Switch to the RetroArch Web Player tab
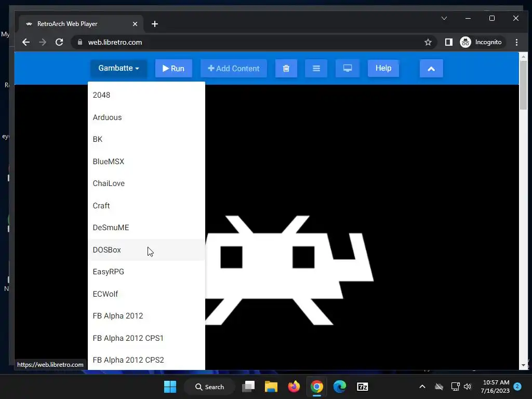Image resolution: width=532 pixels, height=399 pixels. click(x=82, y=24)
